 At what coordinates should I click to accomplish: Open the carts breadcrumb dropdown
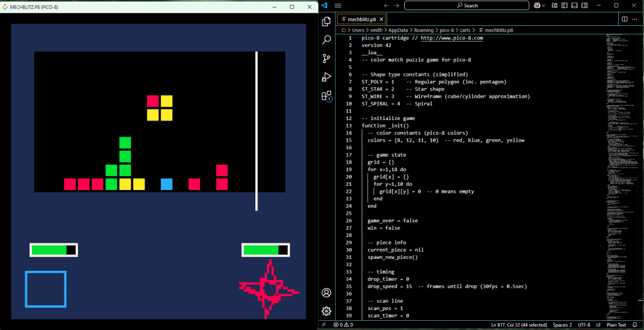[x=466, y=30]
